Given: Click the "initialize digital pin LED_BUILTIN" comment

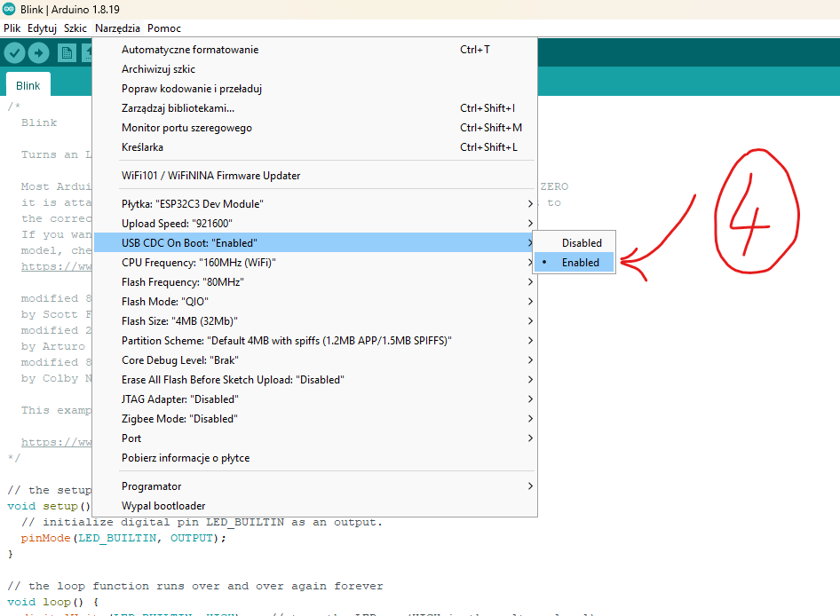Looking at the screenshot, I should (202, 522).
